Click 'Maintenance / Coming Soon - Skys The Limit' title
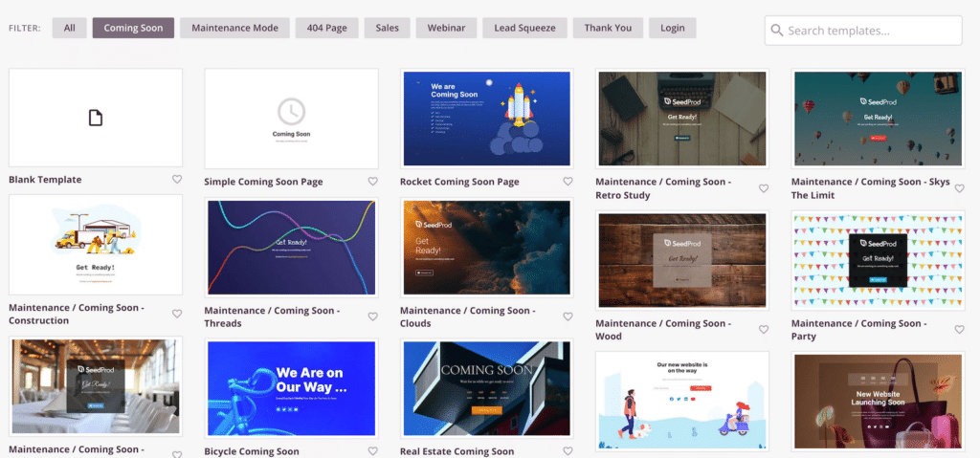This screenshot has height=458, width=980. 871,188
